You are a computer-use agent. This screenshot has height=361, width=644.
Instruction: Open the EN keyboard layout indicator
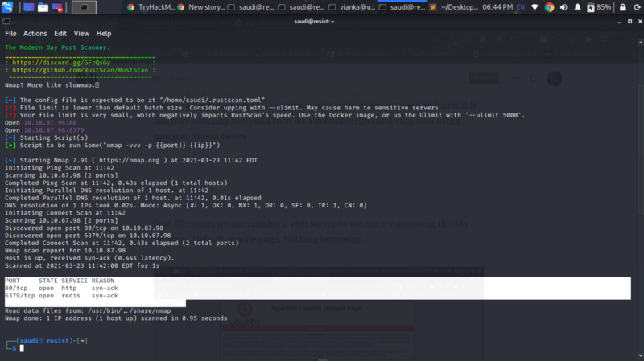[520, 7]
